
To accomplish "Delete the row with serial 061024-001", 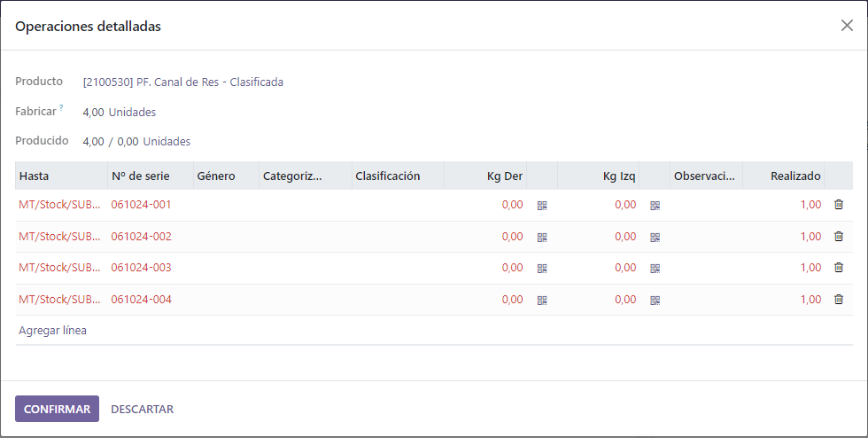I will 839,205.
